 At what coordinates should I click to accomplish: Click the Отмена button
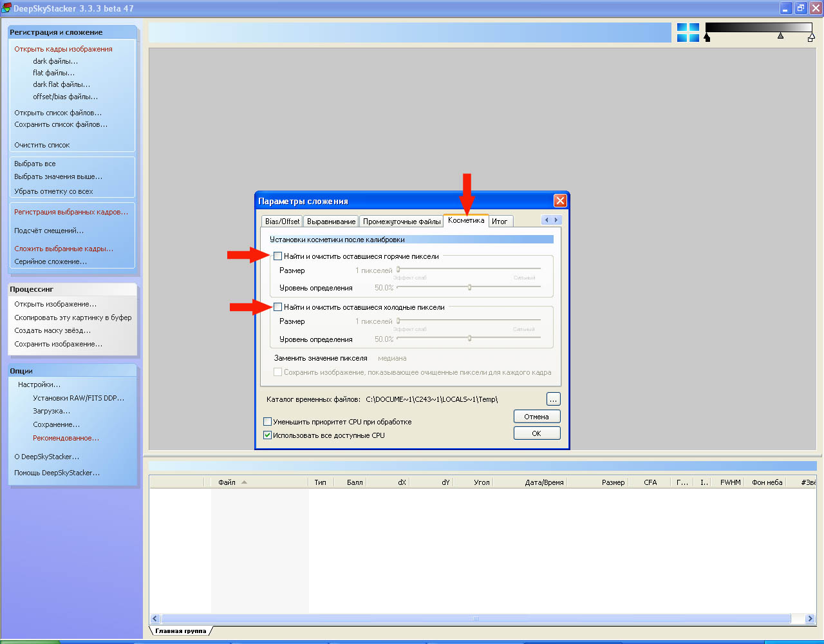tap(536, 417)
